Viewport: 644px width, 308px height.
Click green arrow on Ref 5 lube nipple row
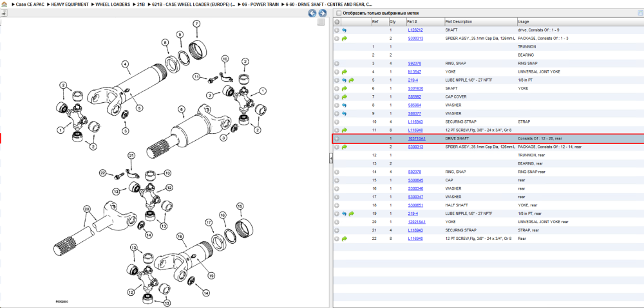click(x=352, y=80)
